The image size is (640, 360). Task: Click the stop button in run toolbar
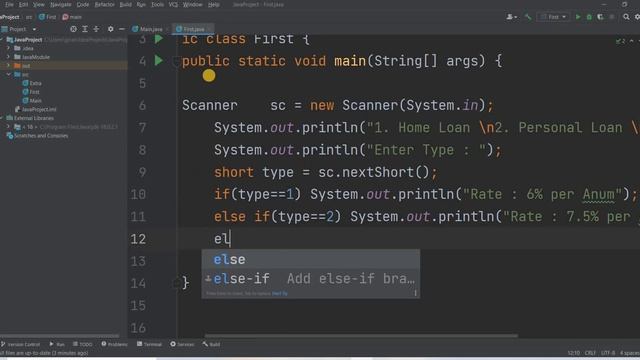click(x=611, y=17)
